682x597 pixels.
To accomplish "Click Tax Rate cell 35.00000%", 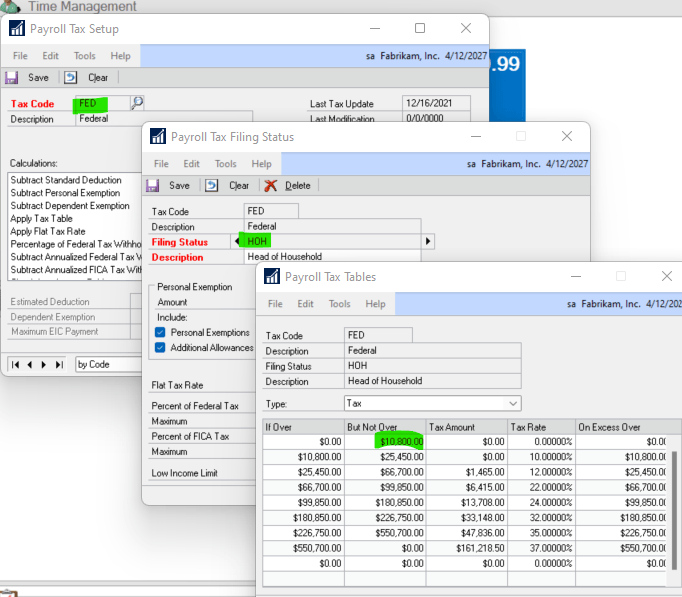I will 542,533.
